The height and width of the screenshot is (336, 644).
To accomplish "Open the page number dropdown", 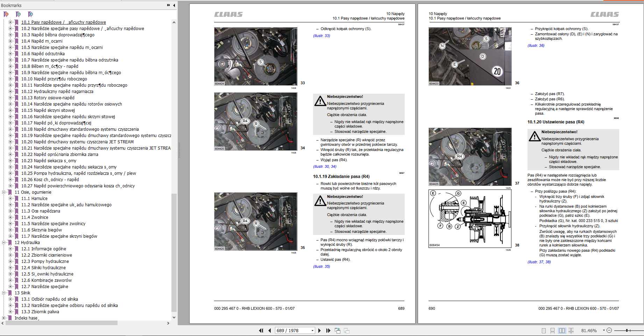I will (x=312, y=330).
